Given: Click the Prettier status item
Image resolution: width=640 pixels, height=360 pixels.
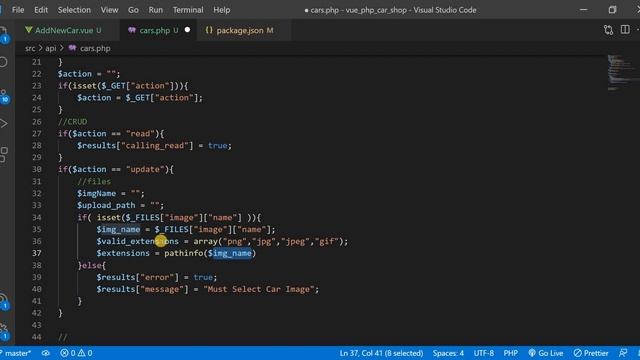Looking at the screenshot, I should [x=591, y=353].
